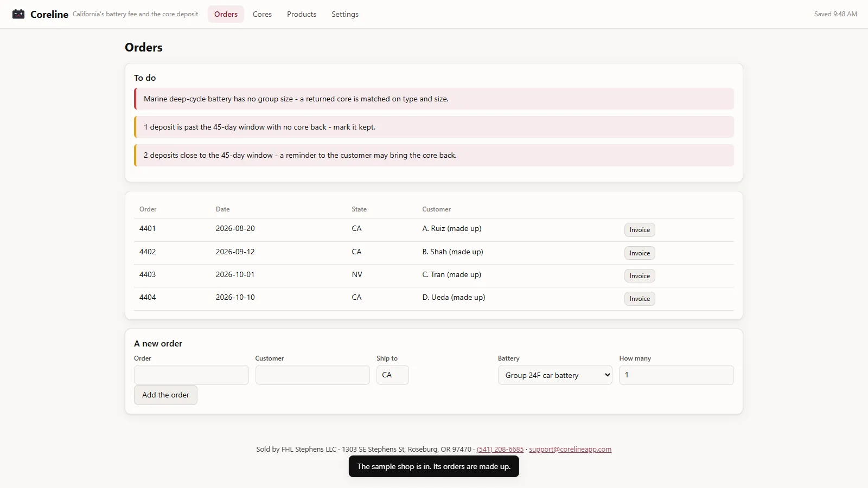868x488 pixels.
Task: Click the Coreline battery logo icon
Action: point(18,14)
